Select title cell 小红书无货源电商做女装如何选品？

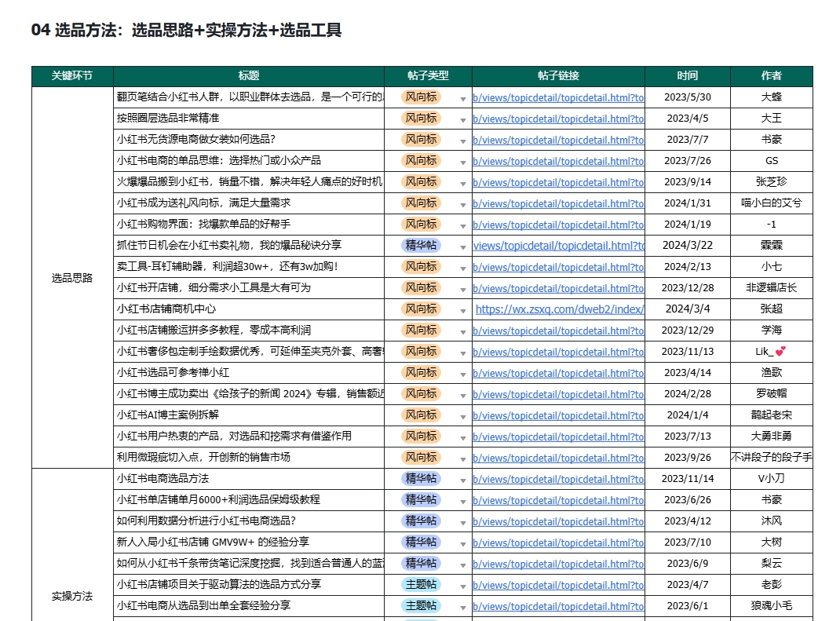(x=249, y=139)
